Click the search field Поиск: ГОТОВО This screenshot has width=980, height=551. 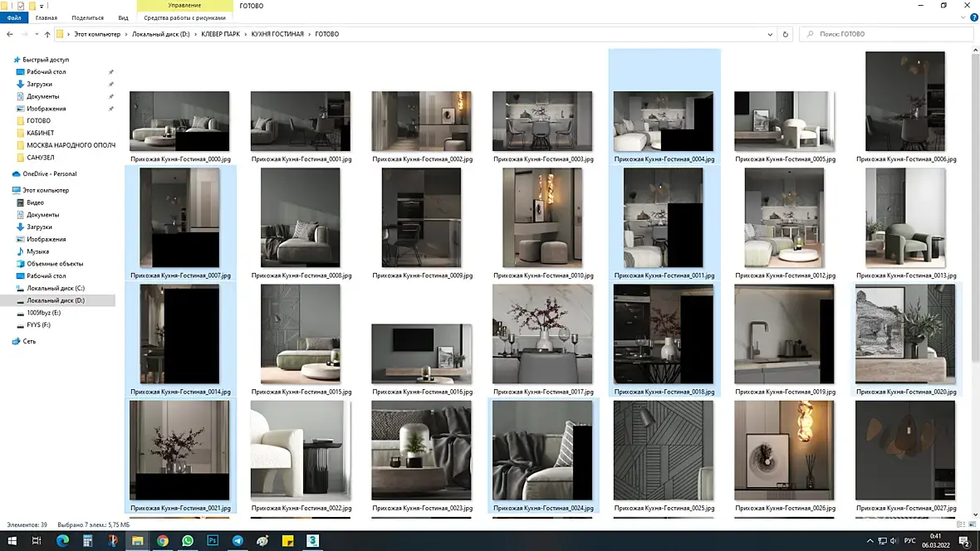(886, 34)
